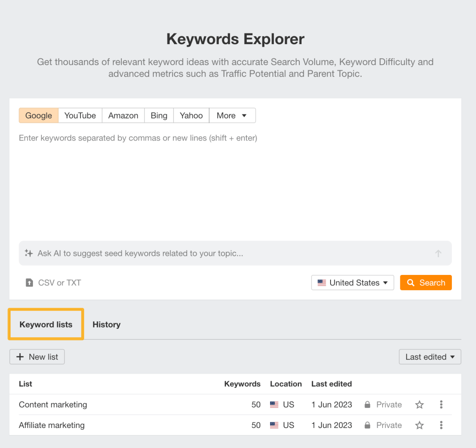The width and height of the screenshot is (476, 448).
Task: Star the Content marketing list
Action: click(419, 405)
